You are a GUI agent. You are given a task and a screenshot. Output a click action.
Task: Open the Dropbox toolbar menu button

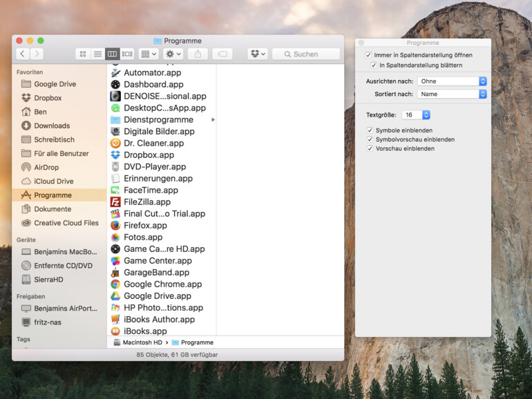(x=257, y=54)
